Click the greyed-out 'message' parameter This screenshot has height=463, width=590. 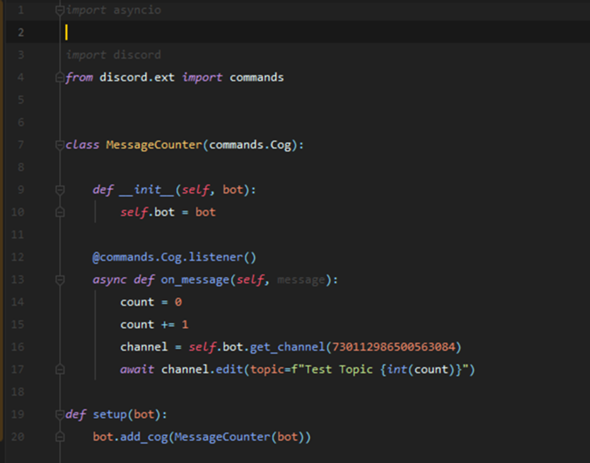[301, 280]
